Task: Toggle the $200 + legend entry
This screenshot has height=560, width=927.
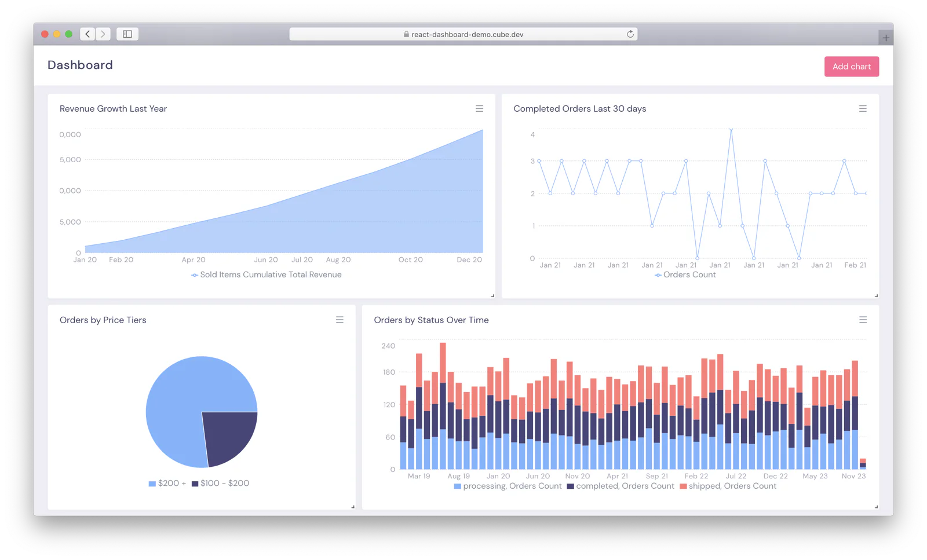Action: pos(167,483)
